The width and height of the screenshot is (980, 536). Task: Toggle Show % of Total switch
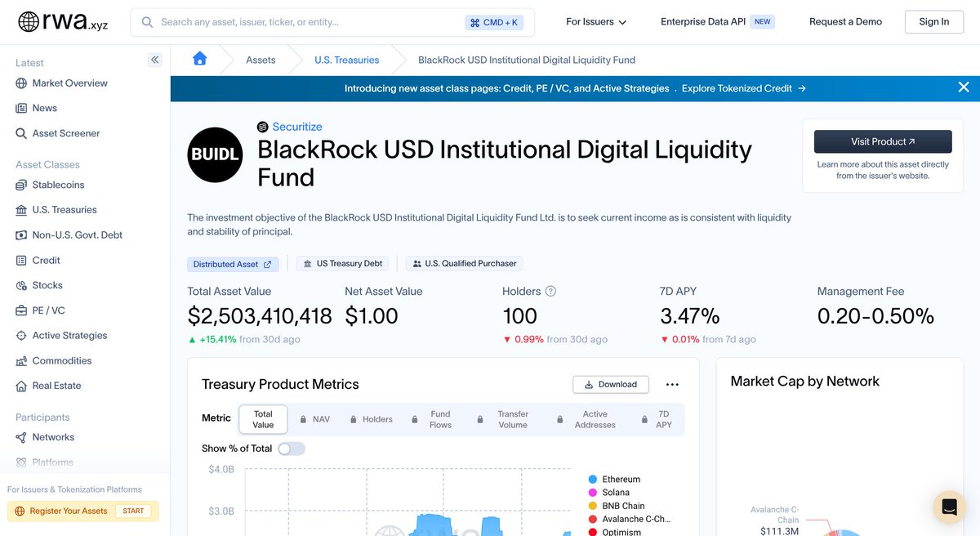pos(292,449)
